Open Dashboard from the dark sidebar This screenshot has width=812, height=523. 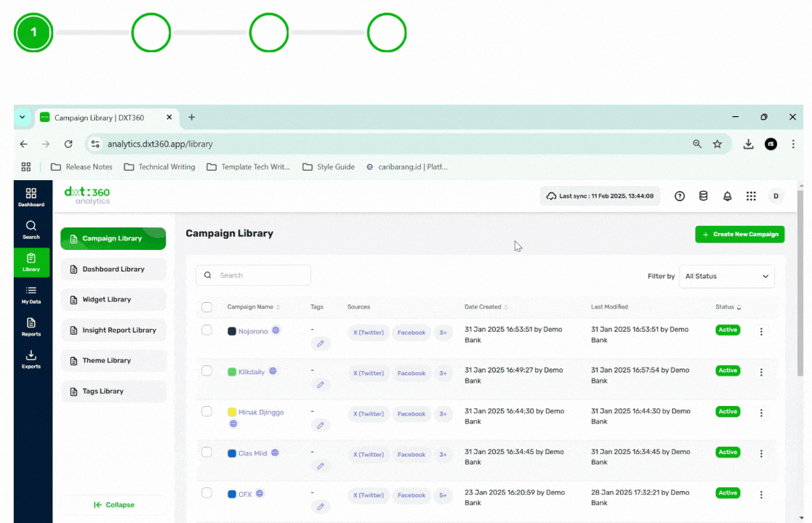pos(31,197)
